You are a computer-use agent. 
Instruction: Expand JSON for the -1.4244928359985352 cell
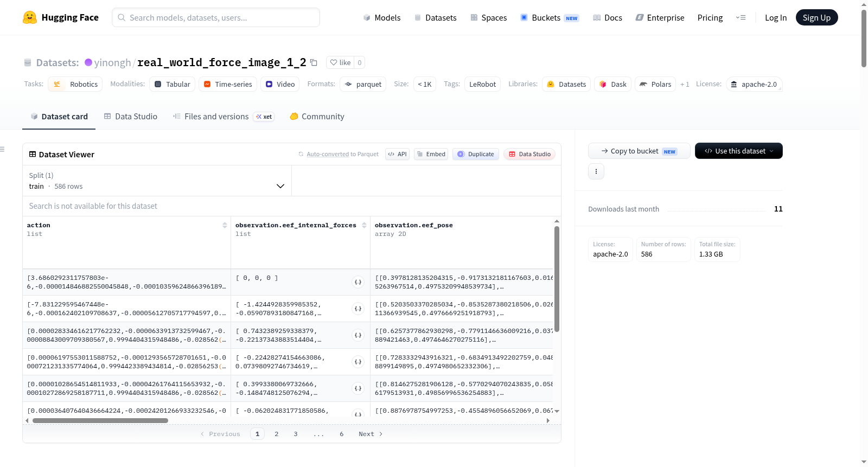tap(358, 309)
